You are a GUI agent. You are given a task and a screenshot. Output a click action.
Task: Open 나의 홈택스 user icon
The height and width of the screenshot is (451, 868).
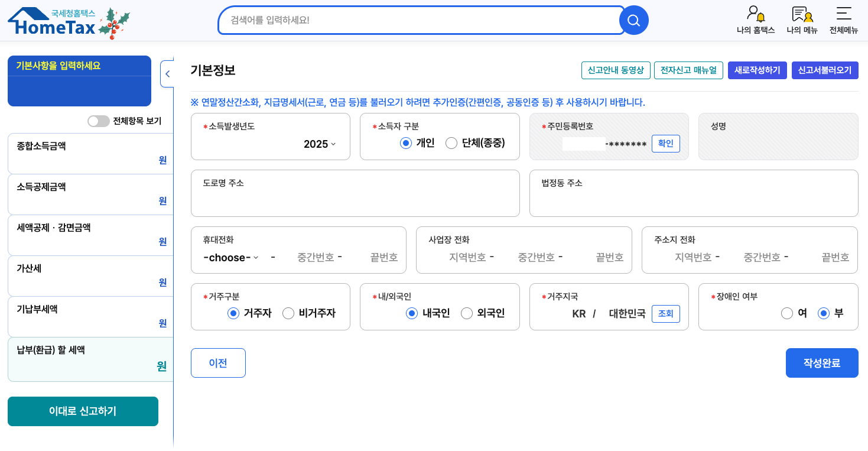point(755,14)
